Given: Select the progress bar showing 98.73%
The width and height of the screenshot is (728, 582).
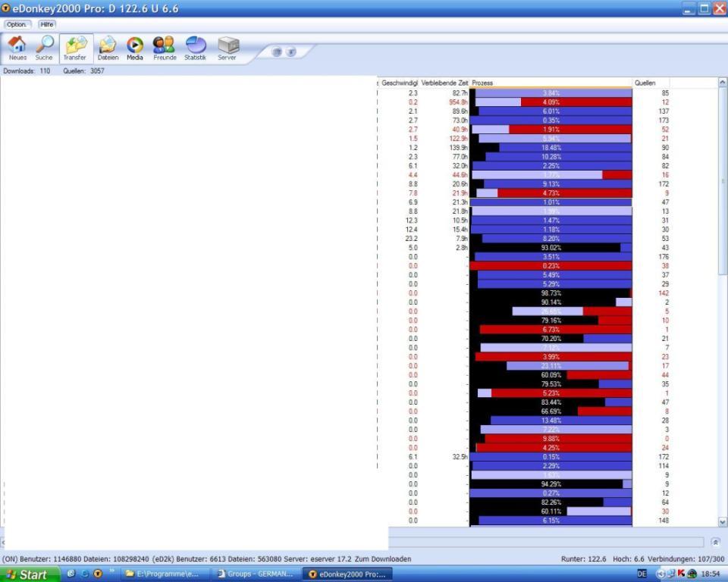Looking at the screenshot, I should click(x=551, y=293).
